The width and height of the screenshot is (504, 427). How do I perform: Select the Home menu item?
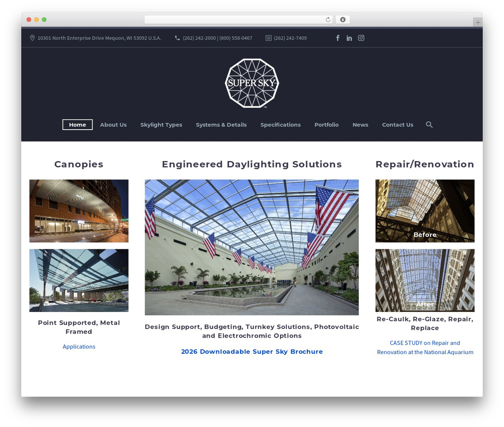[x=78, y=124]
